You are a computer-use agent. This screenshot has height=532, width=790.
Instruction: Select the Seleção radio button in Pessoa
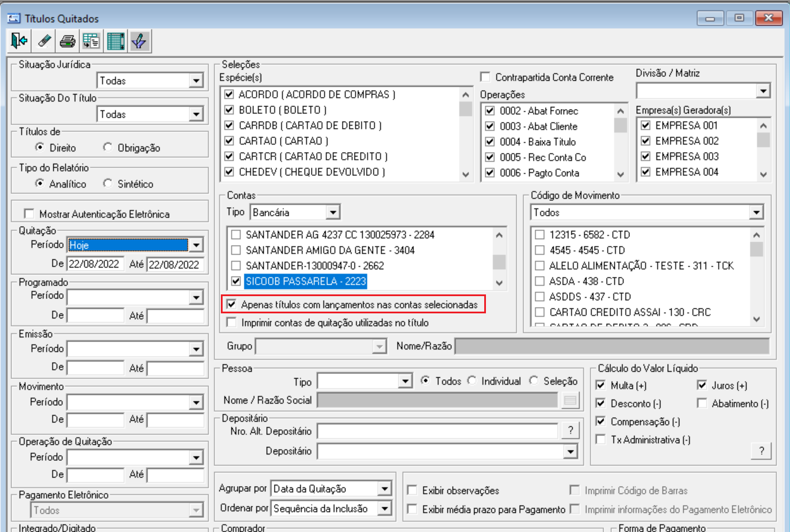coord(534,380)
